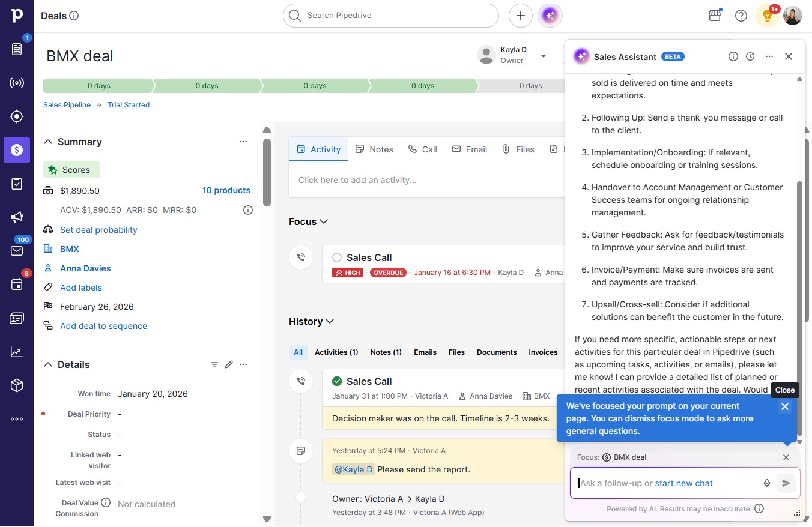This screenshot has height=527, width=812.
Task: Mark the overdue Sales Call as done
Action: coord(337,257)
